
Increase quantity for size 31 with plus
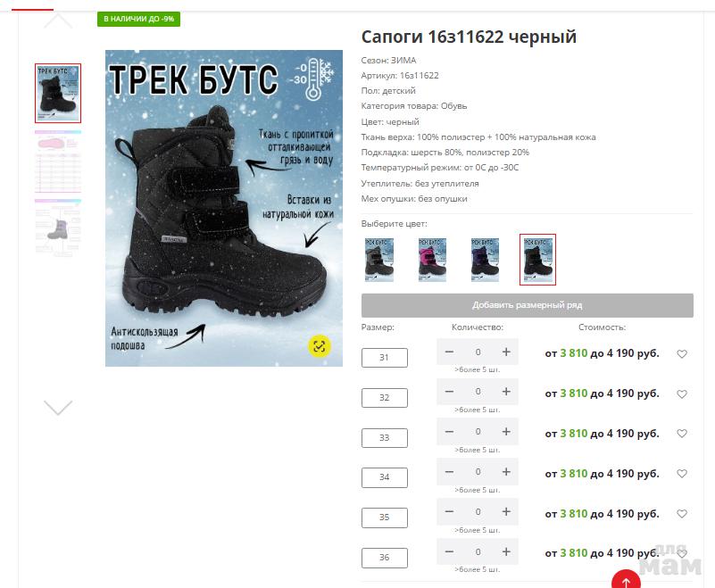tap(506, 352)
